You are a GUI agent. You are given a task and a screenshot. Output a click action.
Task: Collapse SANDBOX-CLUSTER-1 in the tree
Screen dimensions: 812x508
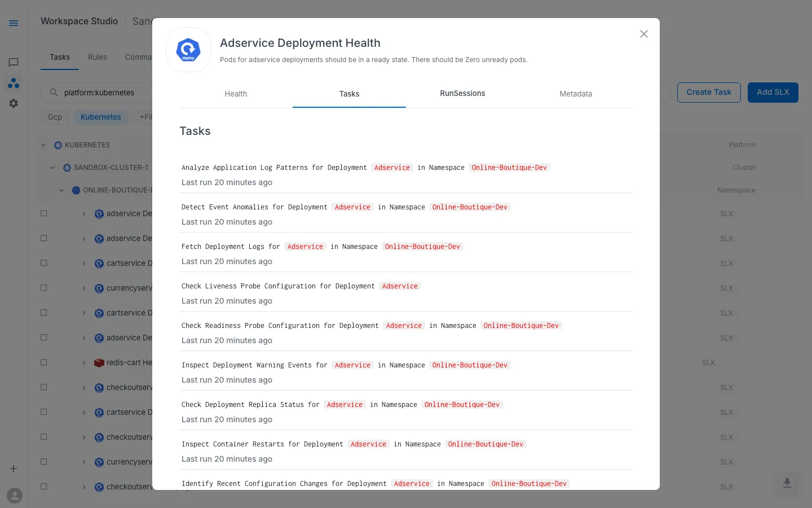(x=52, y=167)
